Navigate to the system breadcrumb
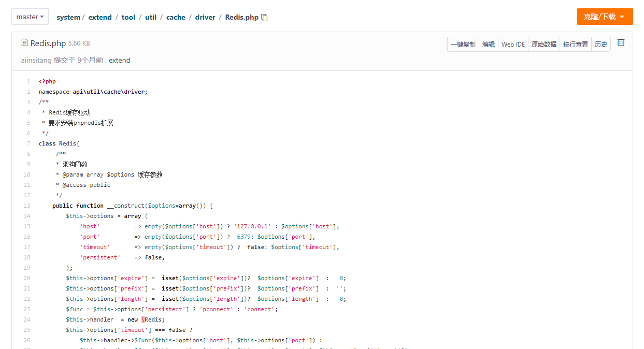 [68, 17]
